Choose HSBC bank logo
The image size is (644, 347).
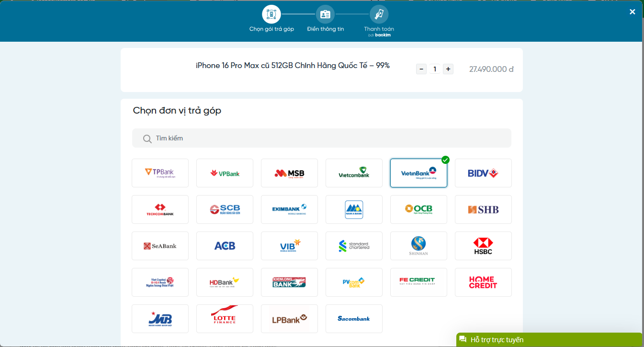483,246
